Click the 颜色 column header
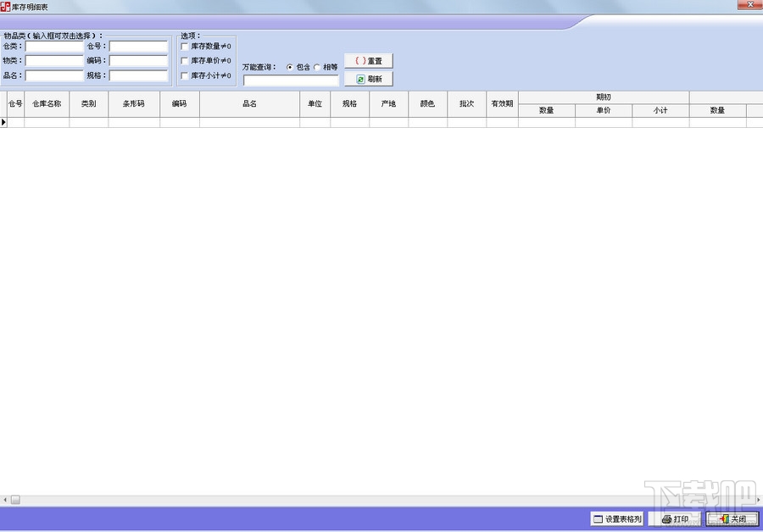The height and width of the screenshot is (532, 763). point(428,103)
